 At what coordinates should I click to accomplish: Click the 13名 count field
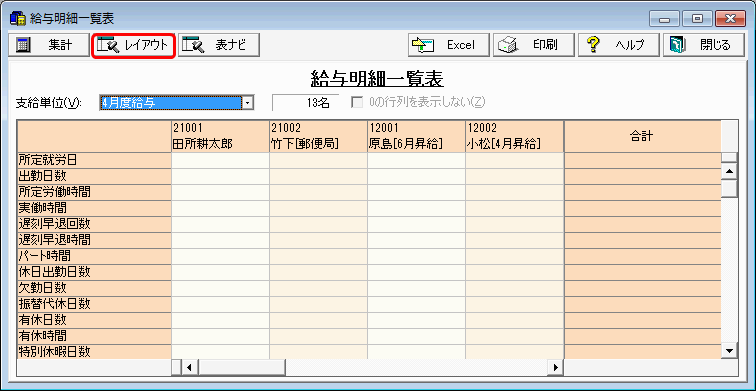(x=306, y=103)
